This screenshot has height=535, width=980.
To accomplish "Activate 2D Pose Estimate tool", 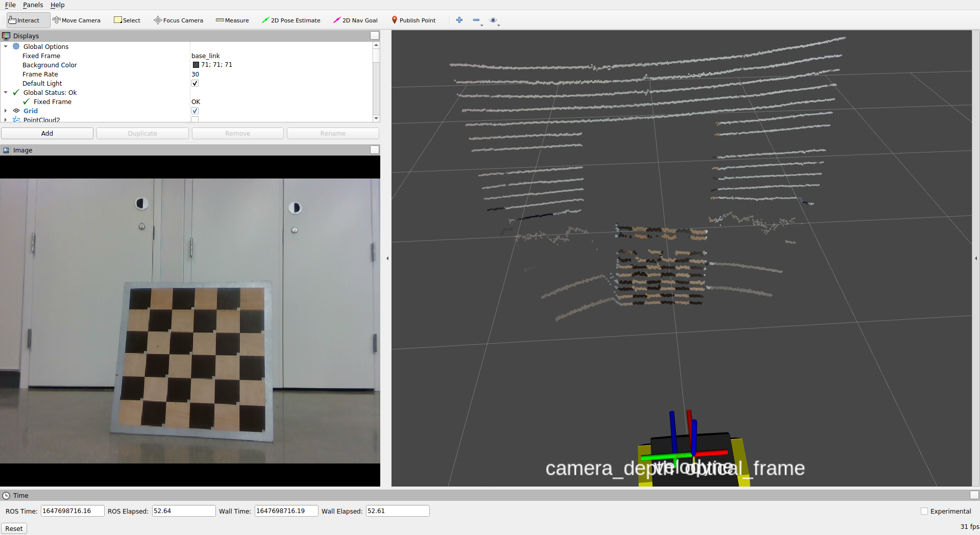I will [x=291, y=20].
